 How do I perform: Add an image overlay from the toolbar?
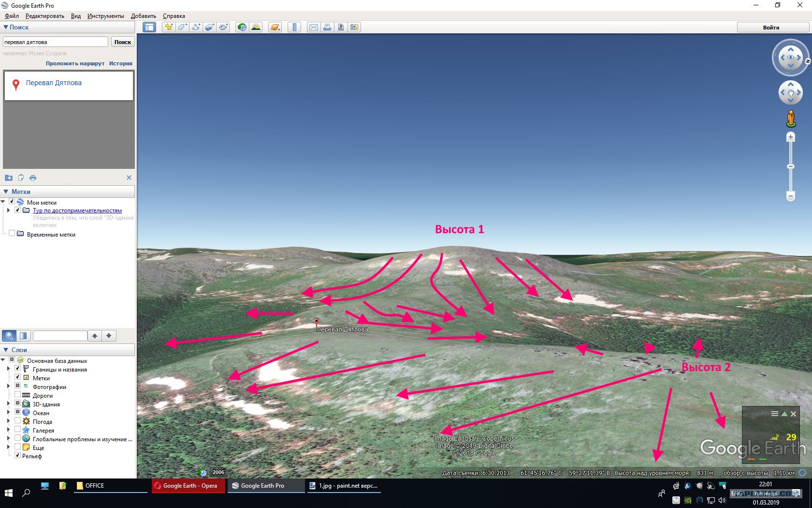(x=209, y=27)
